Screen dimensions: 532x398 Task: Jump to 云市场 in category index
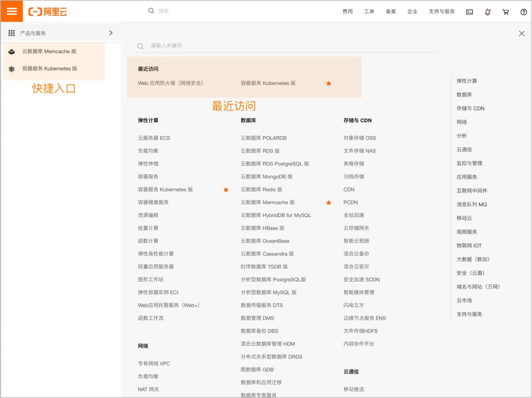(x=464, y=300)
